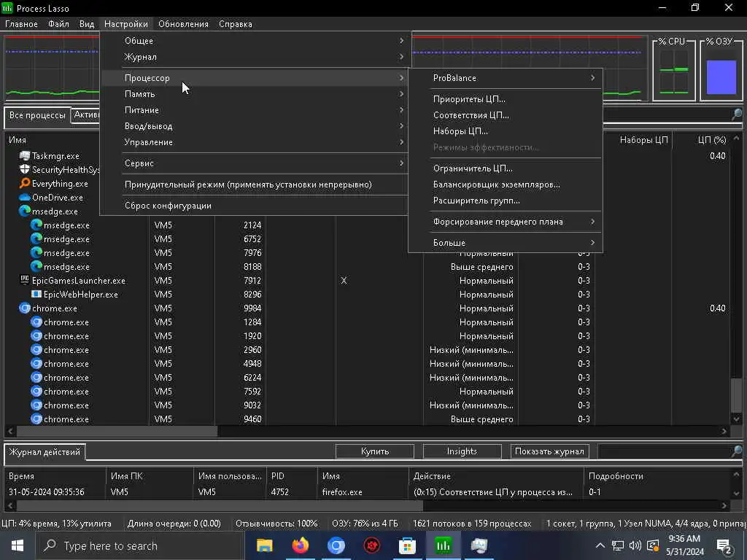Open the Главное menu
The width and height of the screenshot is (747, 560).
click(x=21, y=24)
